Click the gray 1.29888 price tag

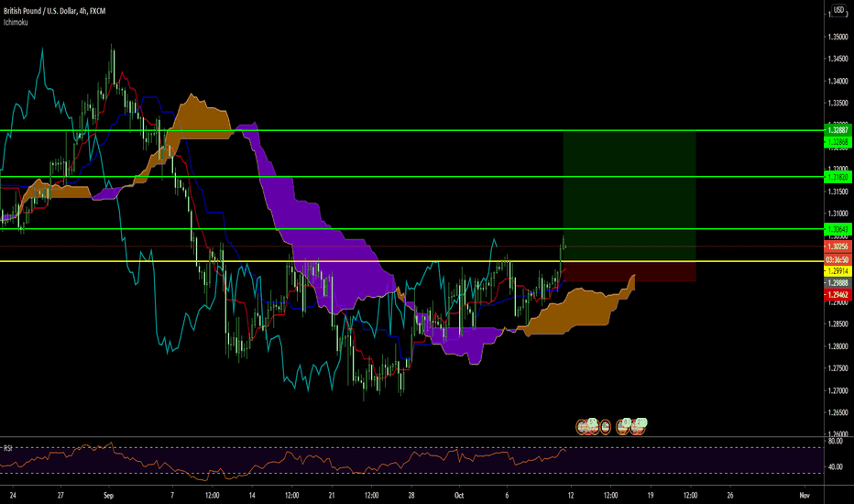point(838,283)
